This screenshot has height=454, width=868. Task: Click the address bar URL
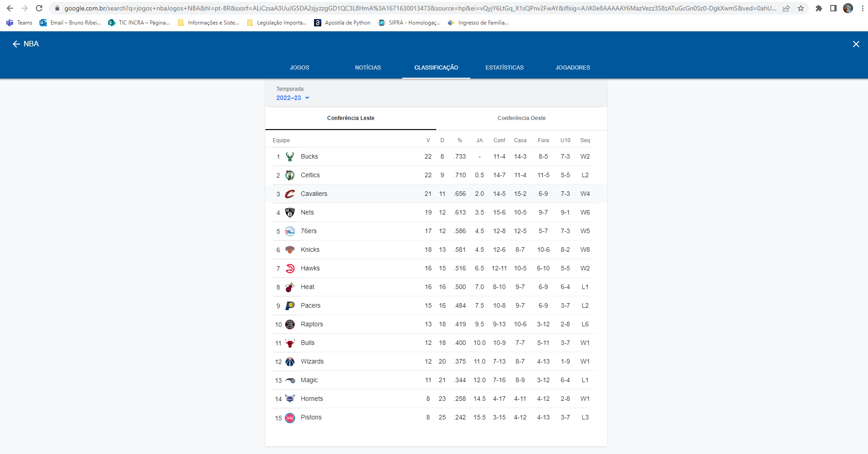(420, 8)
